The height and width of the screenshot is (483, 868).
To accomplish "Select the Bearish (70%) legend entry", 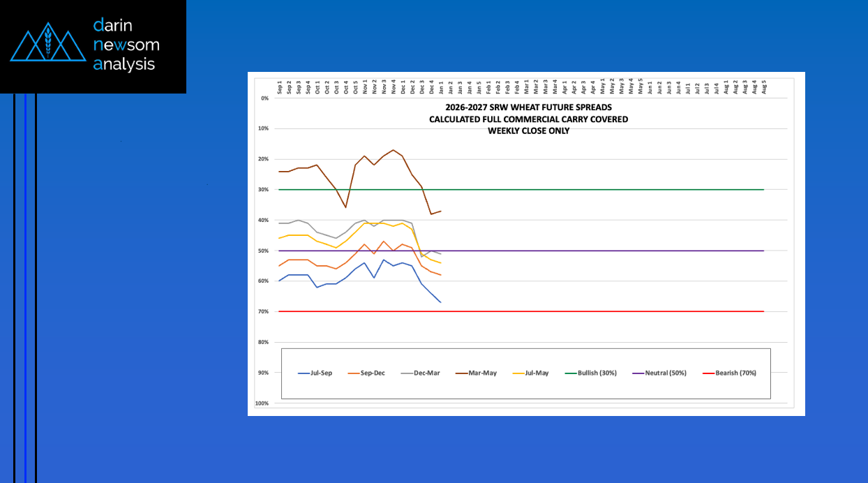I will tap(731, 373).
